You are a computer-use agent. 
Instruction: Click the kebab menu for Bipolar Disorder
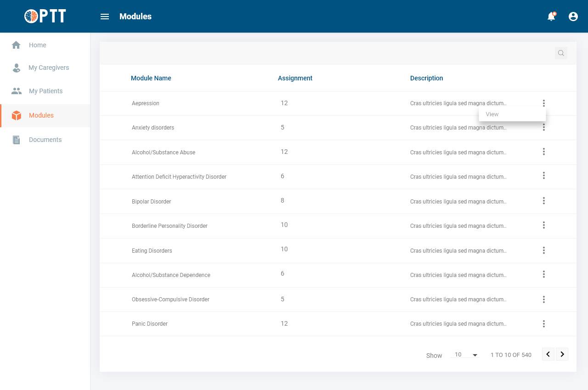[x=544, y=201]
